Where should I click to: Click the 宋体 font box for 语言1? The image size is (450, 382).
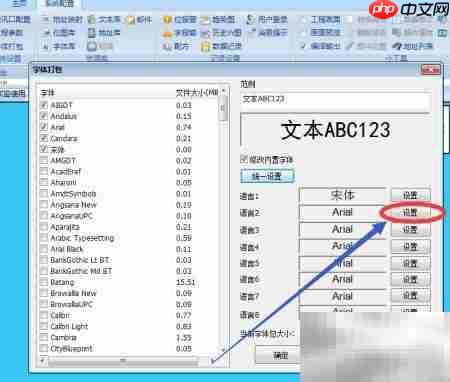(343, 195)
